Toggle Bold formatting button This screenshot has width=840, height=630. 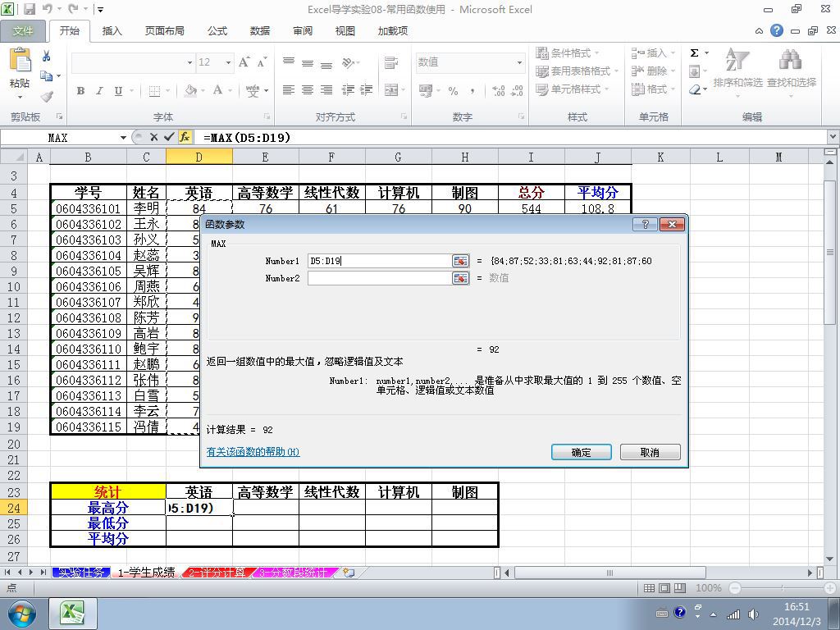pos(81,90)
